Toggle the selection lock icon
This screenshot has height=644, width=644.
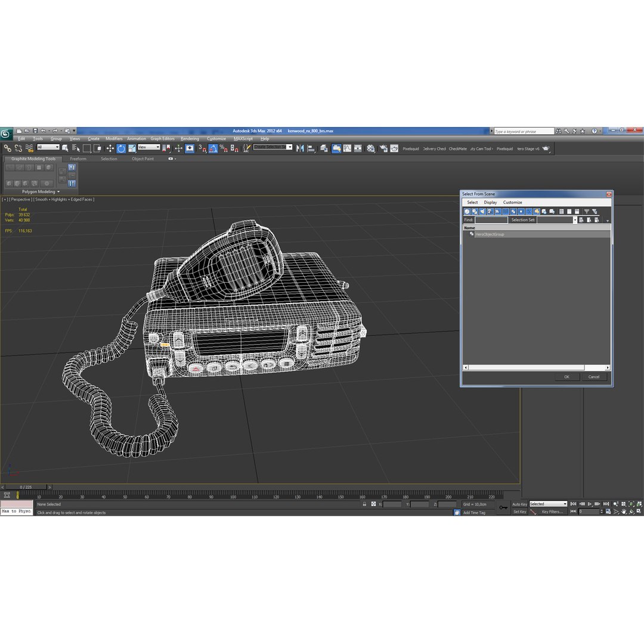364,504
